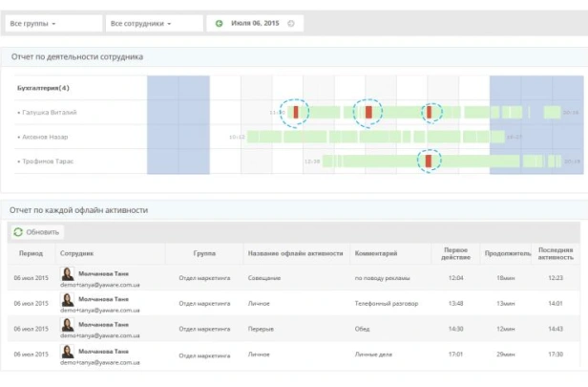The width and height of the screenshot is (588, 387).
Task: Open Молчанова Таня avatar in Обед row
Action: [68, 325]
